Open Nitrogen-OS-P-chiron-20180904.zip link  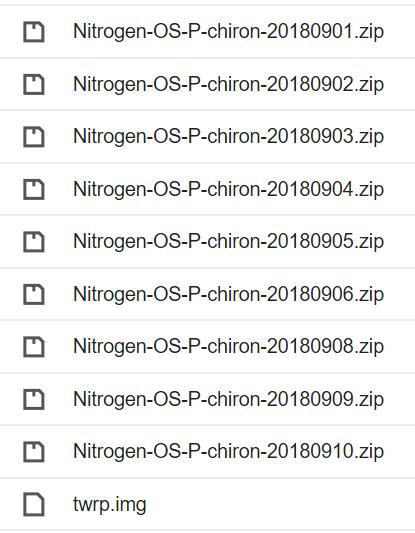point(228,189)
